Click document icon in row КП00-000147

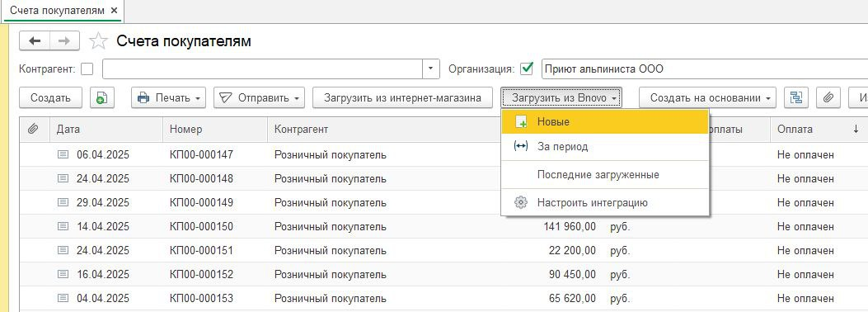pos(63,155)
